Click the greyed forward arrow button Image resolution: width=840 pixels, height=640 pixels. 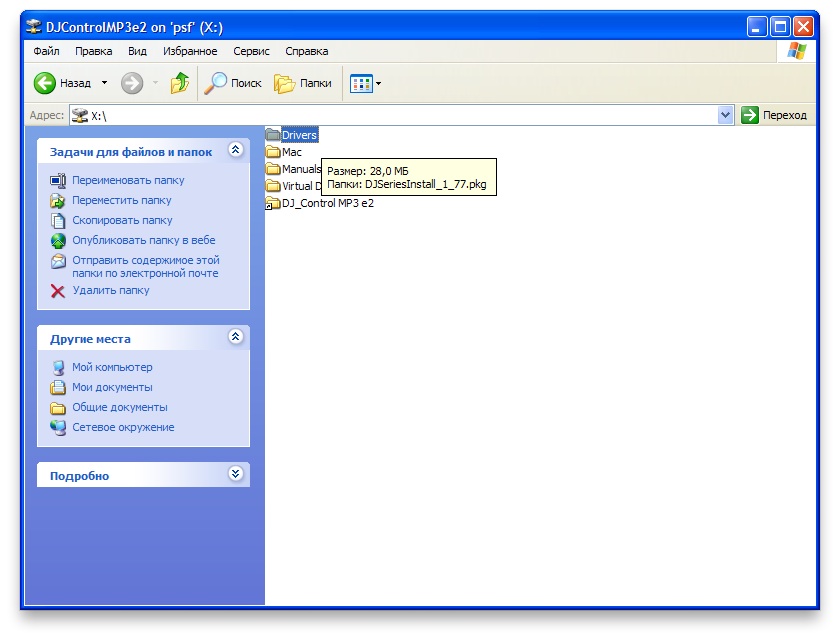pos(132,83)
